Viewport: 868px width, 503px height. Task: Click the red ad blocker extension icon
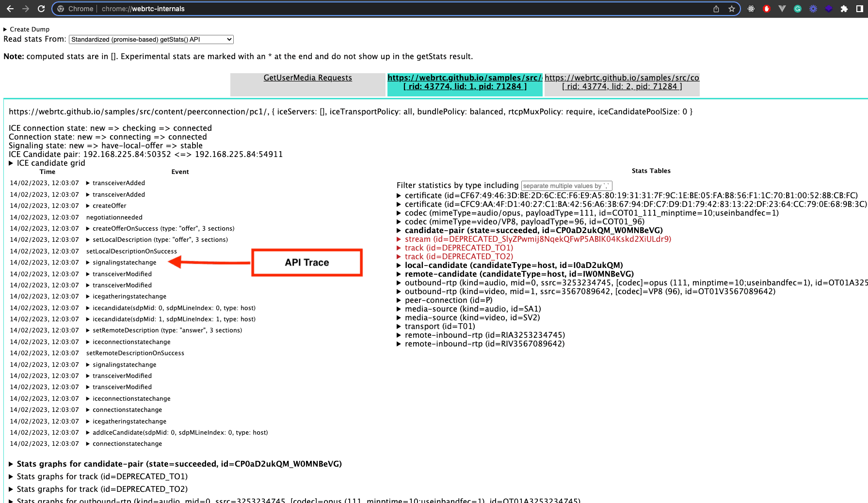767,9
